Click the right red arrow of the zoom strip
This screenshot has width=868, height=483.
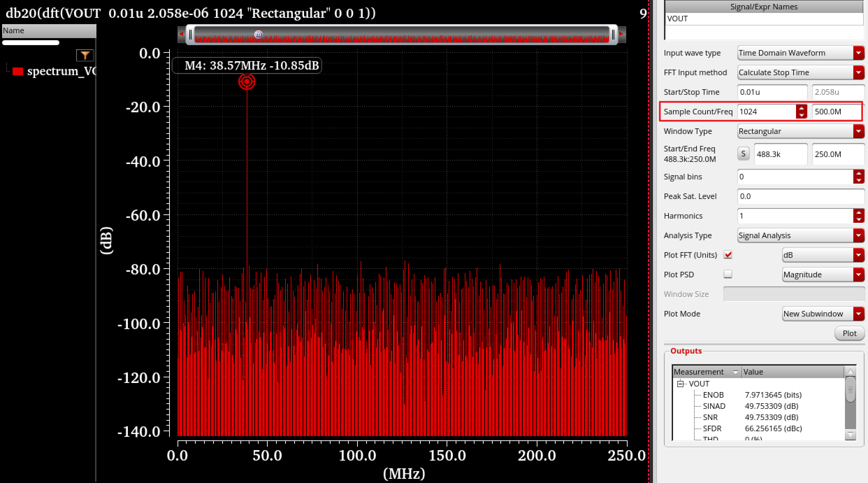(x=621, y=34)
